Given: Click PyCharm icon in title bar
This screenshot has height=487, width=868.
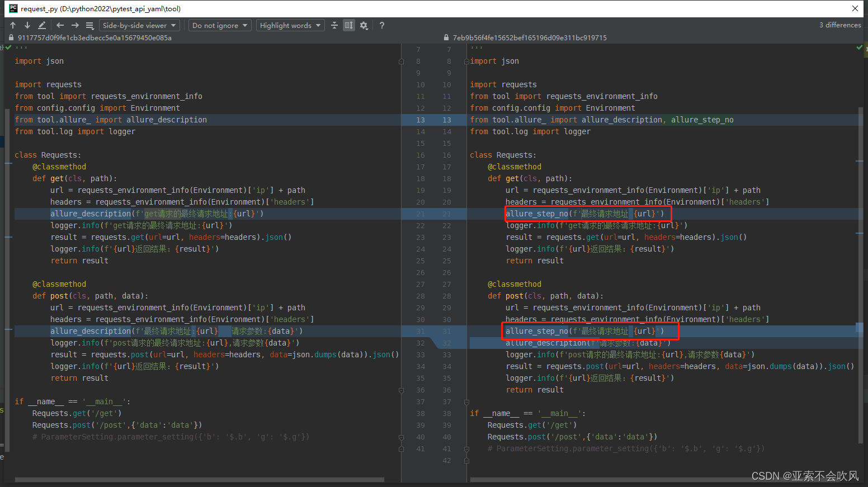Looking at the screenshot, I should point(13,8).
